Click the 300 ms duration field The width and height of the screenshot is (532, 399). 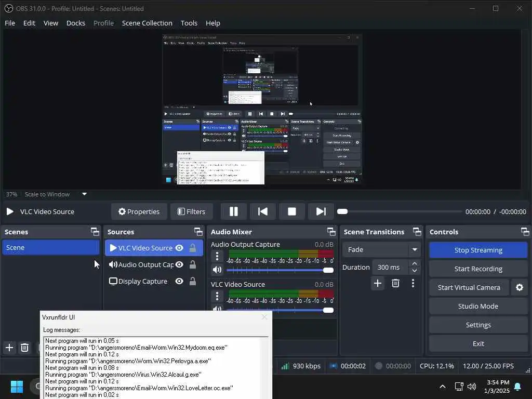[390, 268]
